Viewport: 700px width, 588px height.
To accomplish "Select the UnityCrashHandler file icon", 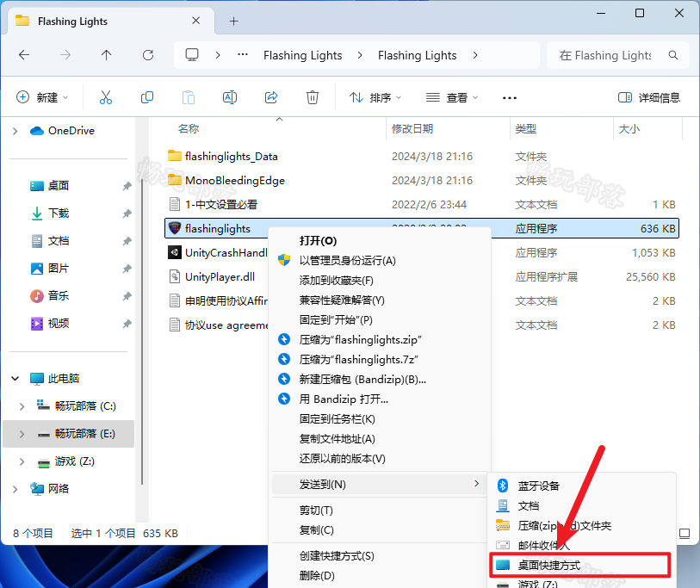I will (x=175, y=252).
